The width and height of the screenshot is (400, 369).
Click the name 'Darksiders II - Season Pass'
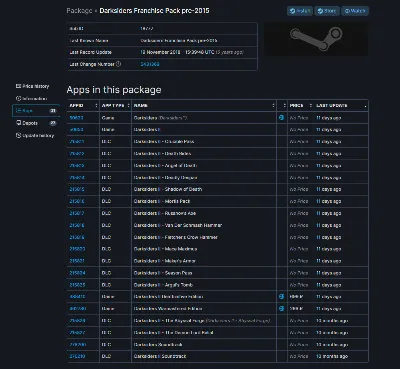[x=163, y=273]
